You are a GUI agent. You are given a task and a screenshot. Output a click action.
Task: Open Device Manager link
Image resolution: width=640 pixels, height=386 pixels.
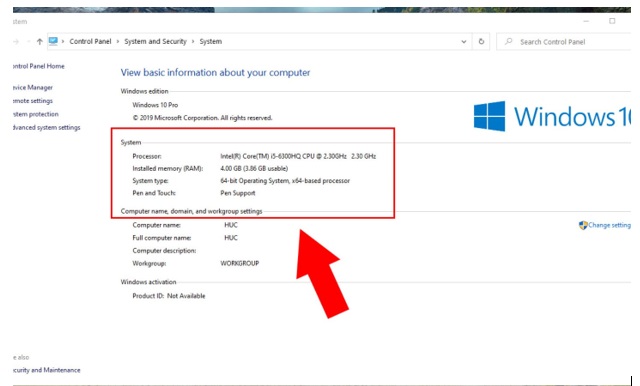(x=33, y=87)
